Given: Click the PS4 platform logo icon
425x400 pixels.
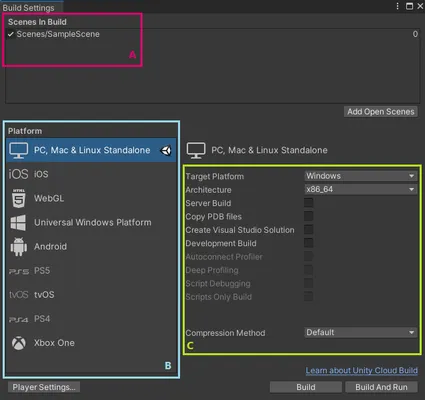Looking at the screenshot, I should [x=19, y=319].
